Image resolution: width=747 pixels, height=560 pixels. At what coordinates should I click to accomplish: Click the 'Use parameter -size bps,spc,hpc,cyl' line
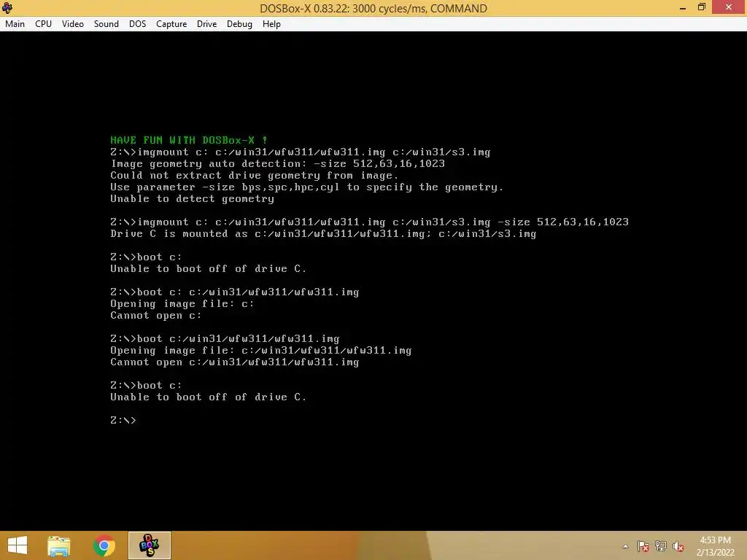pyautogui.click(x=307, y=187)
